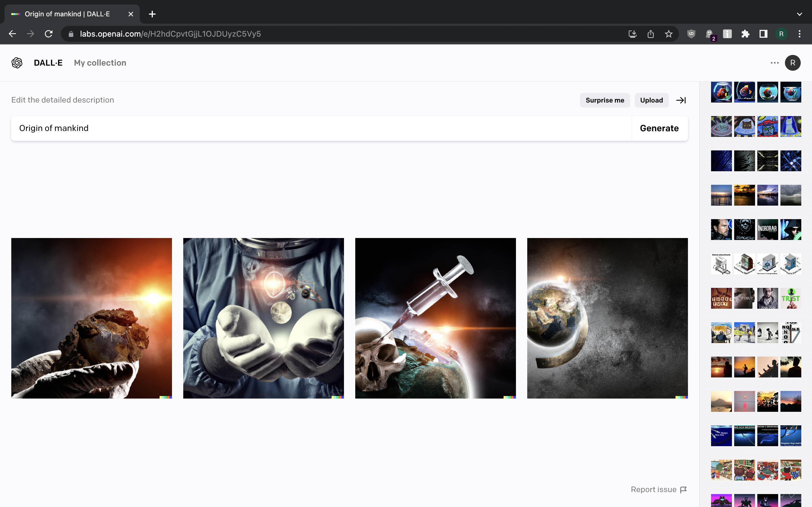Click the bookmark star icon

669,34
